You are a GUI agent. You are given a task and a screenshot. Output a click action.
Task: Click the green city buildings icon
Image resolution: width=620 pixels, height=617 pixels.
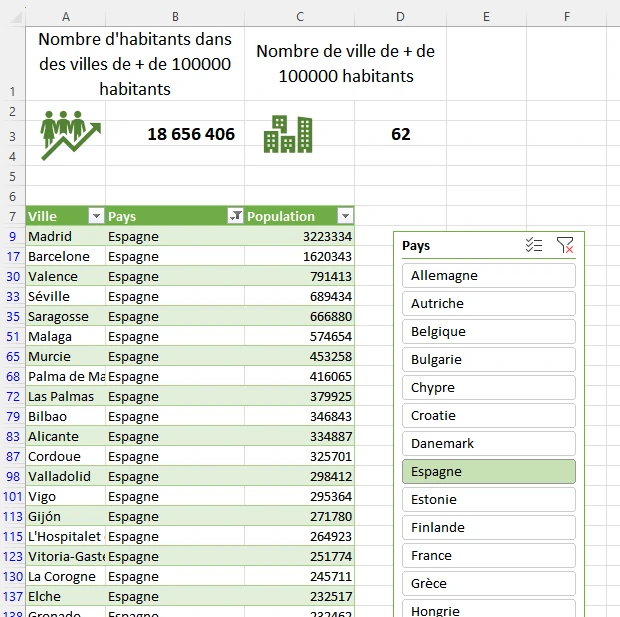click(288, 134)
